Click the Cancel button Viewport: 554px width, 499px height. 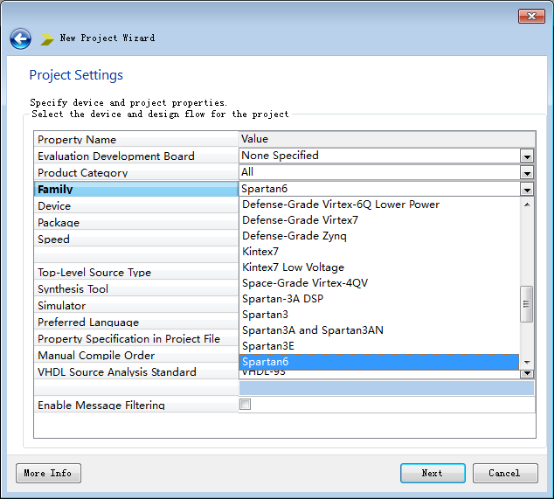coord(505,473)
